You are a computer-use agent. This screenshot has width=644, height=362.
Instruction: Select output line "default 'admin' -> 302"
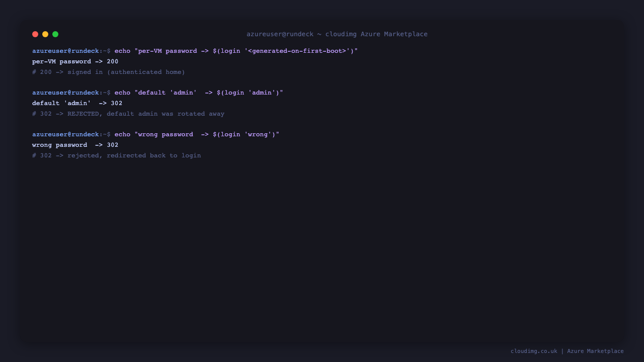[77, 104]
